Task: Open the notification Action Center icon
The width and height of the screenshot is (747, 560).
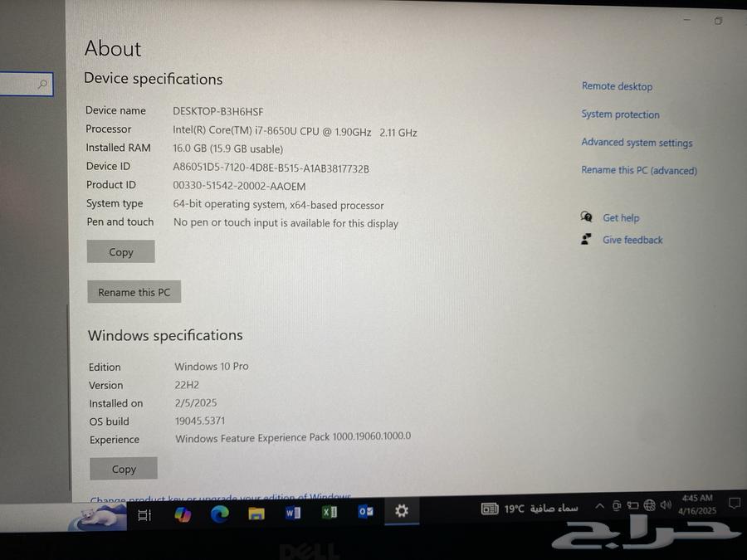Action: 735,503
